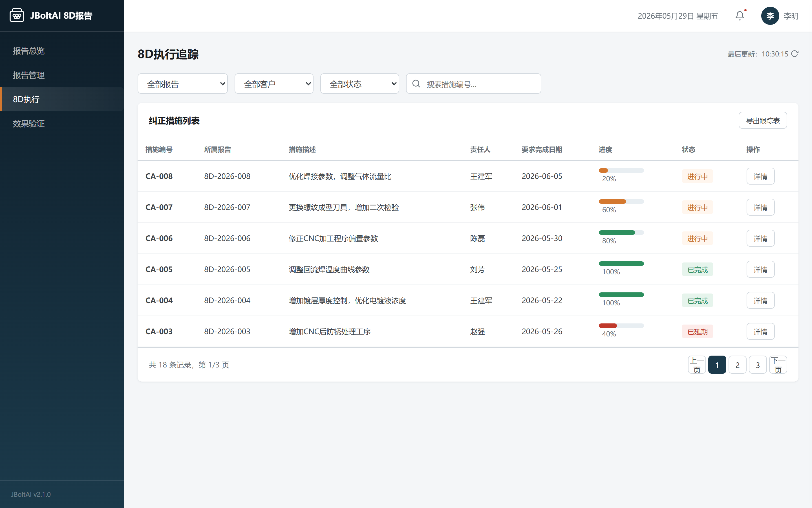
Task: Open 报告管理 in the sidebar
Action: [62, 75]
